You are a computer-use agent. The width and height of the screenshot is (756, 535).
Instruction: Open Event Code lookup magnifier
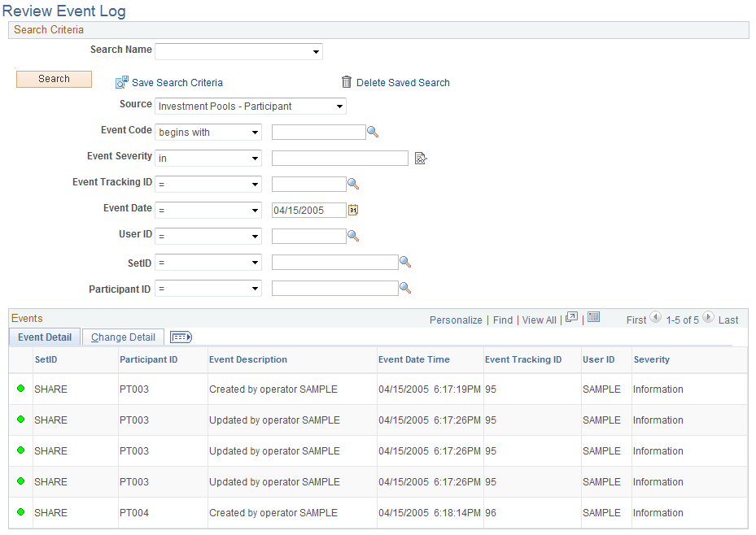click(373, 132)
